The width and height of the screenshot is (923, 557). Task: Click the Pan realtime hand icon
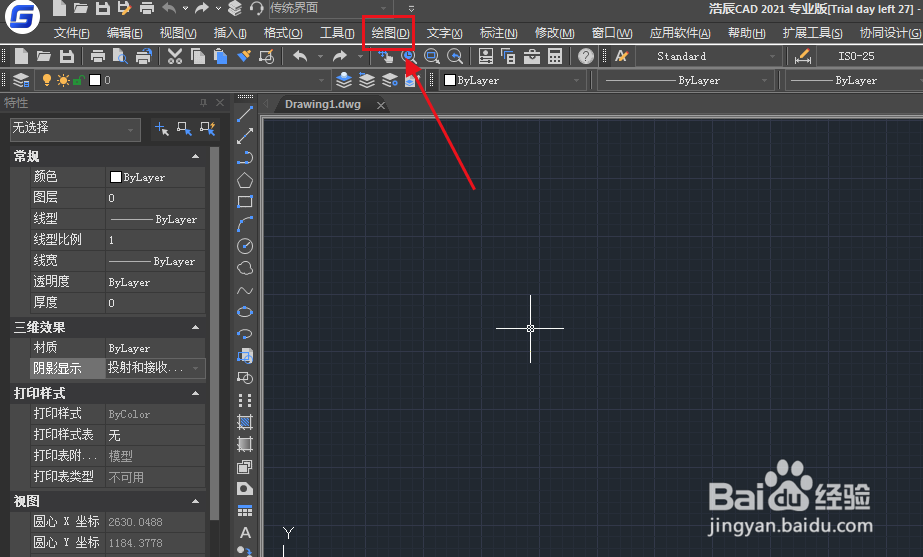tap(386, 57)
